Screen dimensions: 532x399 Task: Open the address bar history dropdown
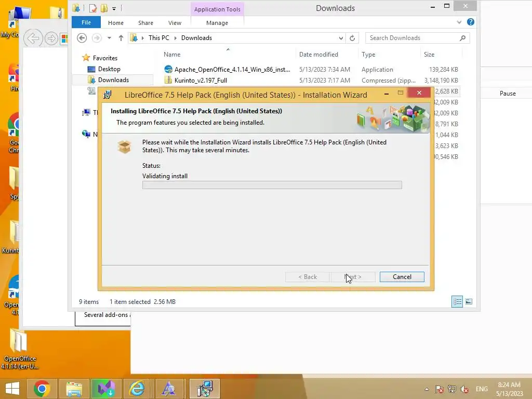coord(341,38)
